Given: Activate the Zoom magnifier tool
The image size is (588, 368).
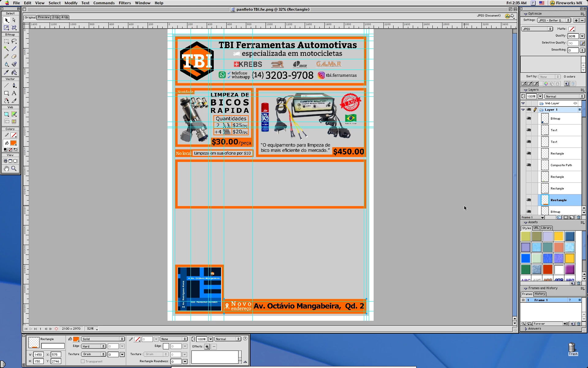Looking at the screenshot, I should tap(14, 168).
